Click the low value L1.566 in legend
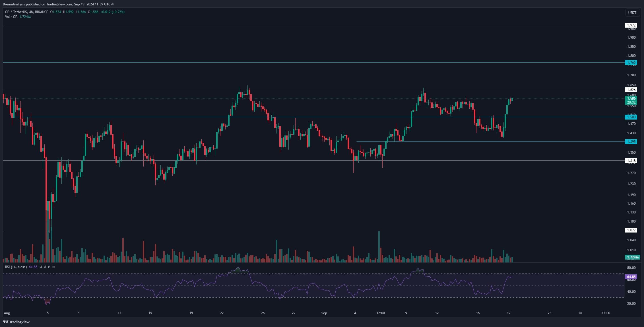The width and height of the screenshot is (644, 327). (81, 12)
